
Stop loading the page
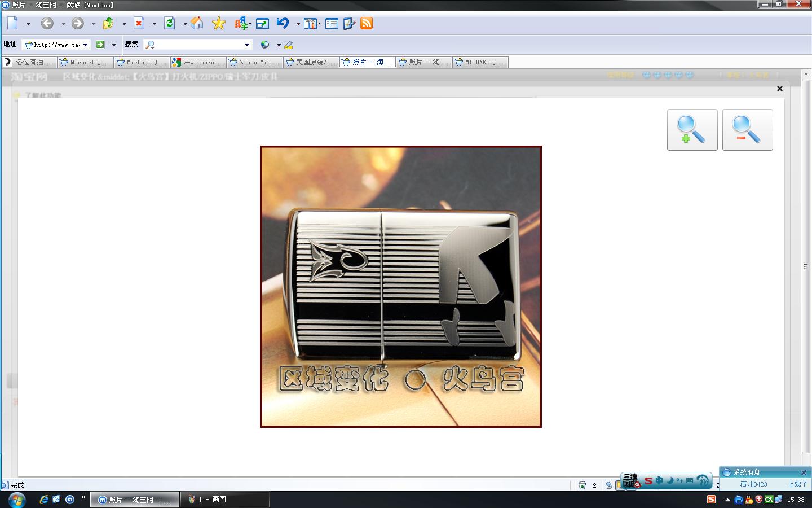[x=139, y=23]
